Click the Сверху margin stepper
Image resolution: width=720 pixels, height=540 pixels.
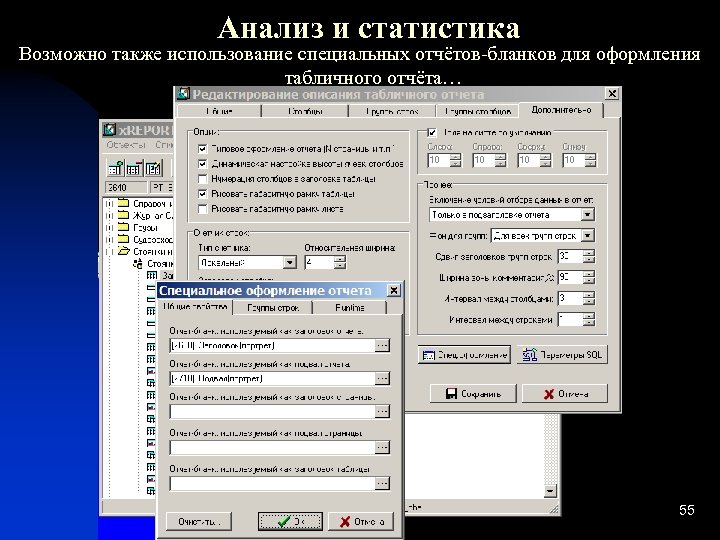tap(546, 160)
